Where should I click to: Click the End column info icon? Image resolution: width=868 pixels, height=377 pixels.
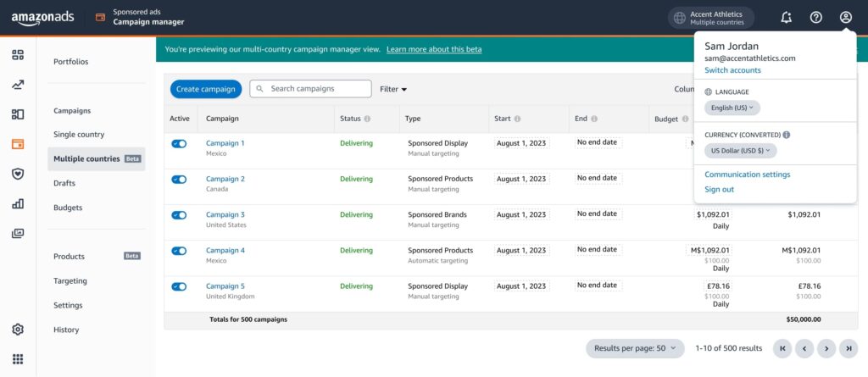tap(594, 119)
